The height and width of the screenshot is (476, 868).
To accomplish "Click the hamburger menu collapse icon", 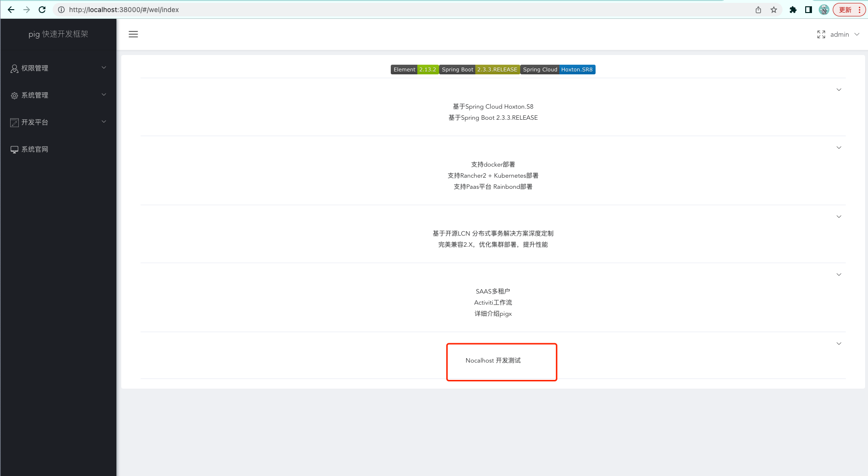I will (x=133, y=34).
